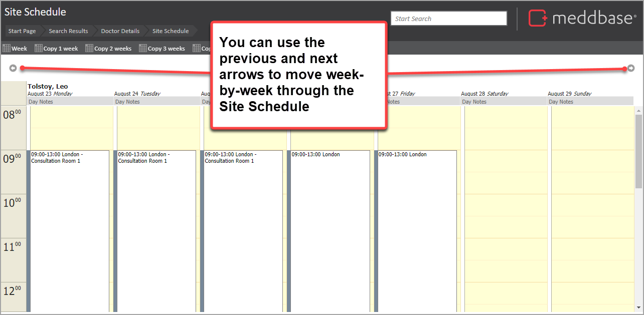Open Sunday August 29 Day Notes

pyautogui.click(x=590, y=102)
